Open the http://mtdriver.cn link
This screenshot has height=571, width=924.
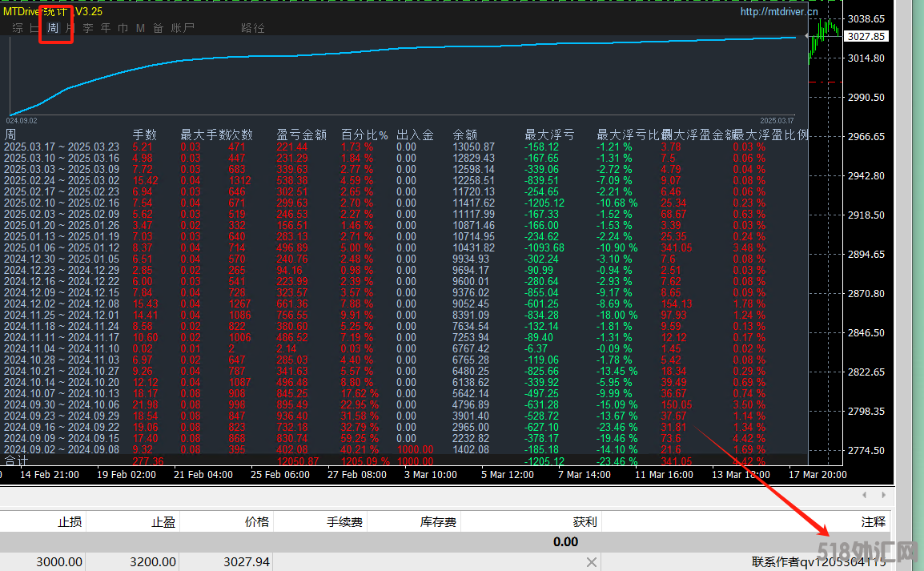(778, 12)
